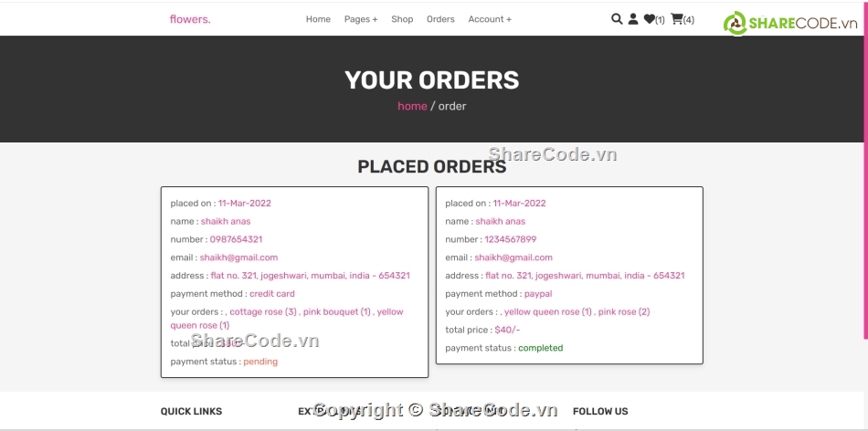Click the Follow Us footer heading
The image size is (868, 431).
pos(600,412)
